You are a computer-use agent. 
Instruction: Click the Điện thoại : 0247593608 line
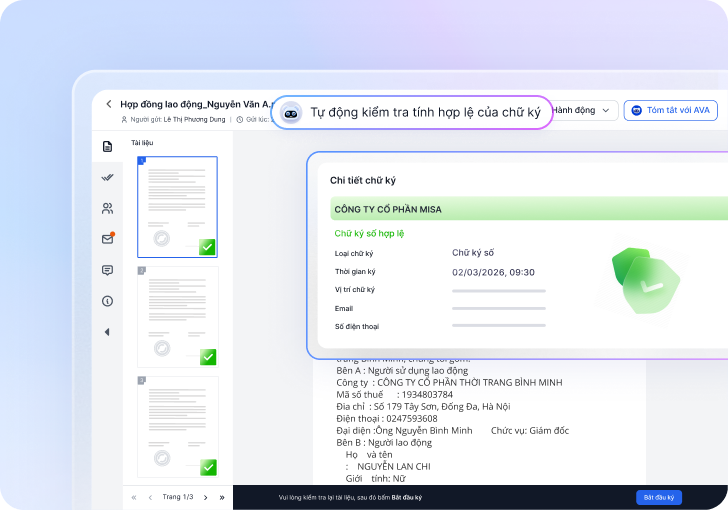click(387, 418)
